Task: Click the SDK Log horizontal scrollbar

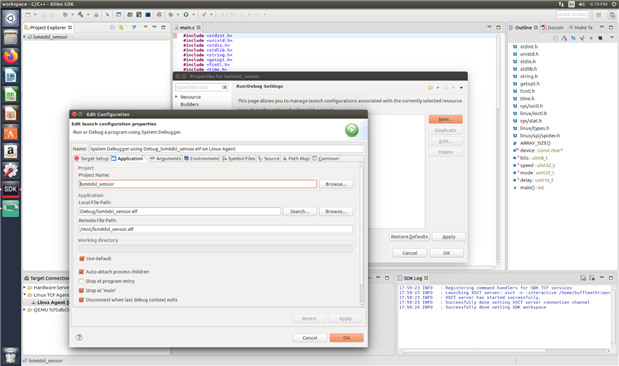Action: click(x=474, y=351)
